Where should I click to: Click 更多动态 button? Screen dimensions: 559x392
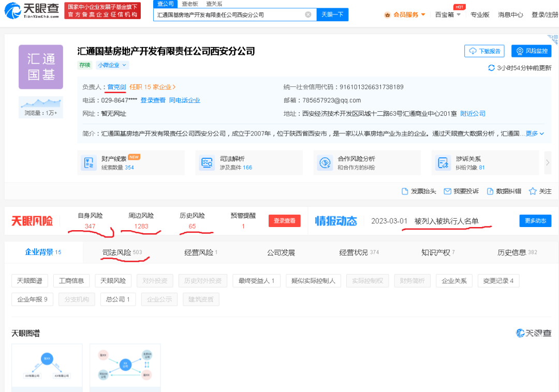tap(536, 221)
